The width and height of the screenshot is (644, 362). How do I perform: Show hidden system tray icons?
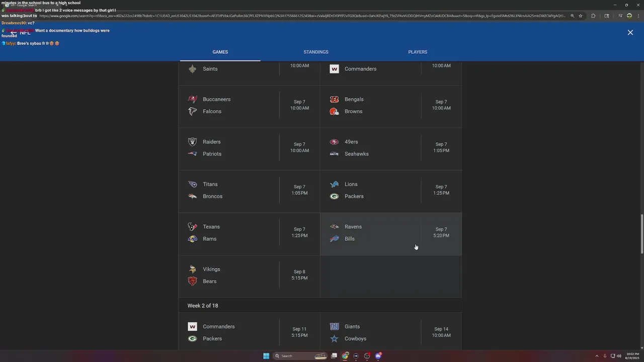coord(597,356)
